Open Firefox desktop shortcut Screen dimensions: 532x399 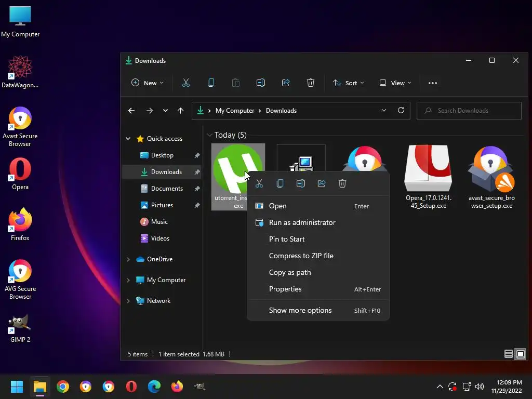click(x=20, y=224)
